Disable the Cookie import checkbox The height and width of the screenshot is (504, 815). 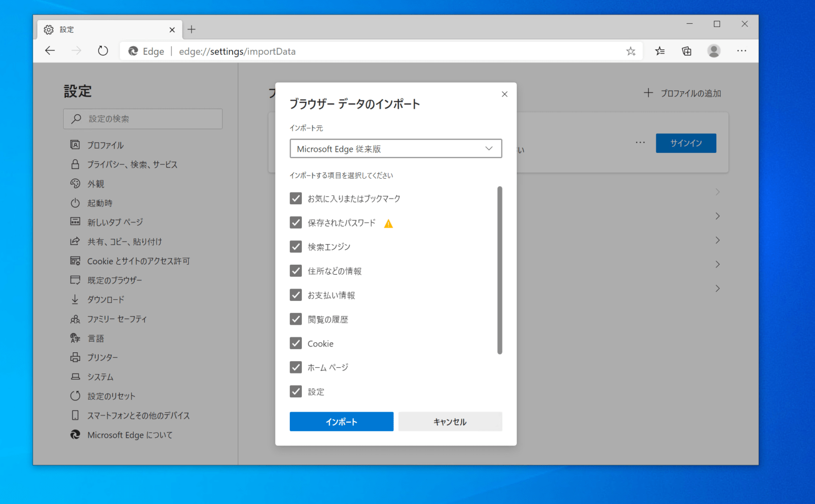296,343
